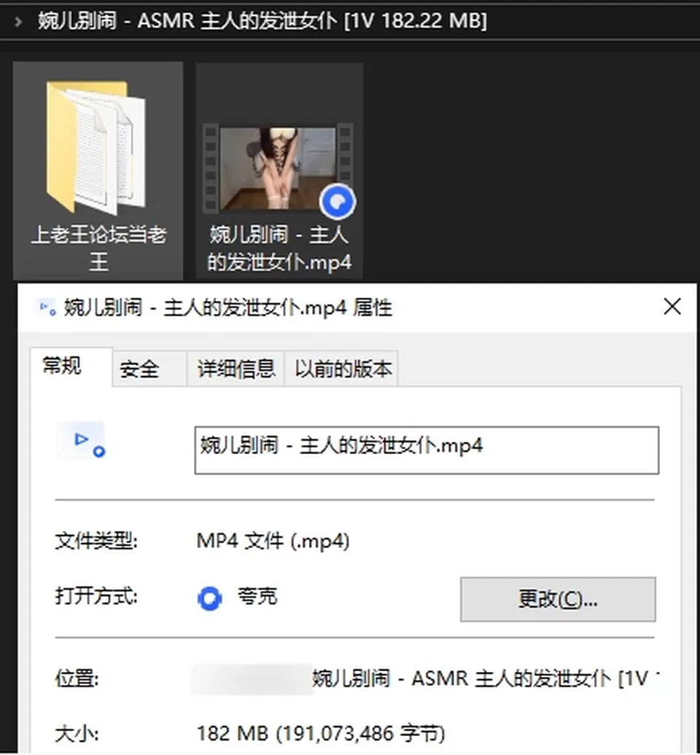This screenshot has width=700, height=755.
Task: Select the mp4 video file thumbnail
Action: [278, 168]
